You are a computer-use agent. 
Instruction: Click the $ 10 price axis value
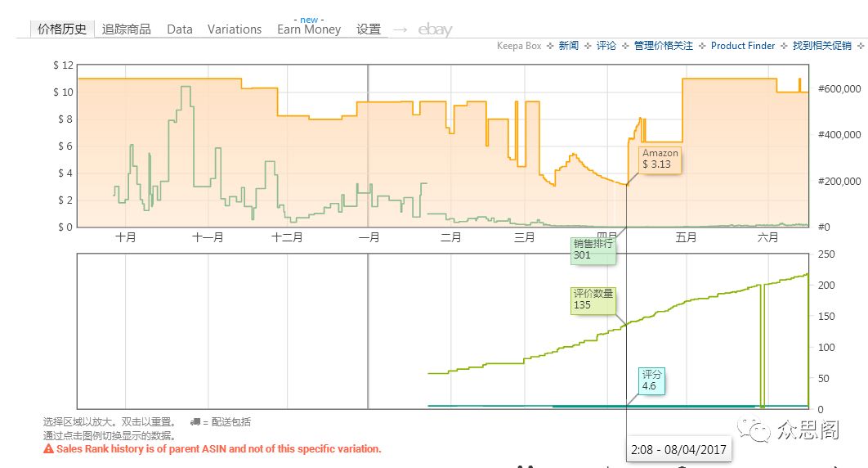(x=63, y=92)
